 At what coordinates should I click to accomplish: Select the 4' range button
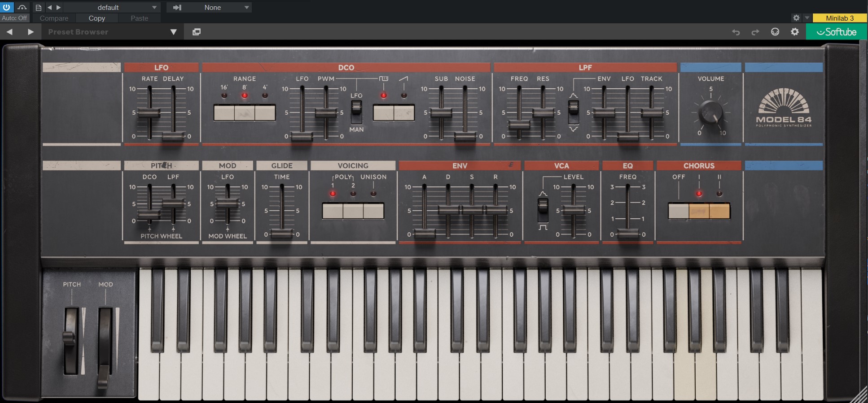[265, 113]
